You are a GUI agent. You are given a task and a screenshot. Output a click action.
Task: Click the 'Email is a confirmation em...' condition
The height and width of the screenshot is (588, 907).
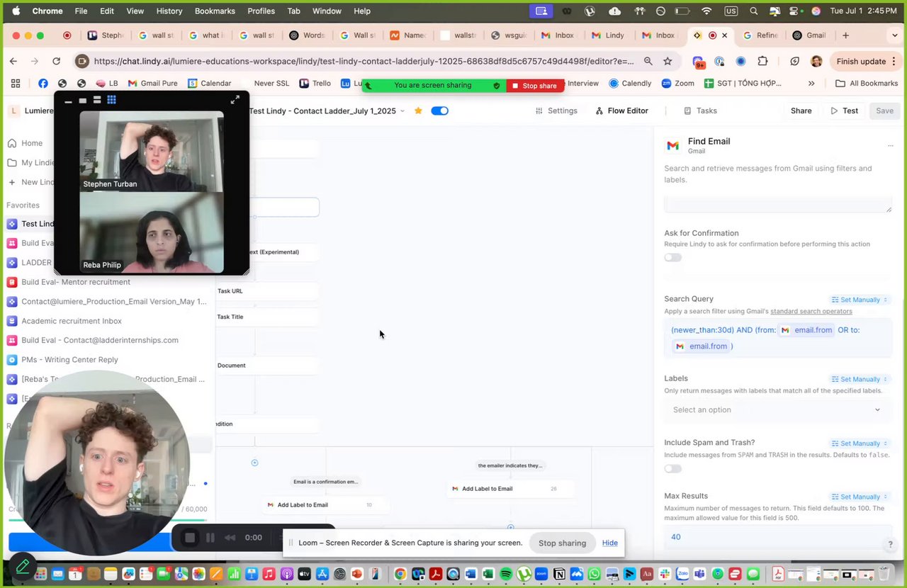(x=326, y=482)
